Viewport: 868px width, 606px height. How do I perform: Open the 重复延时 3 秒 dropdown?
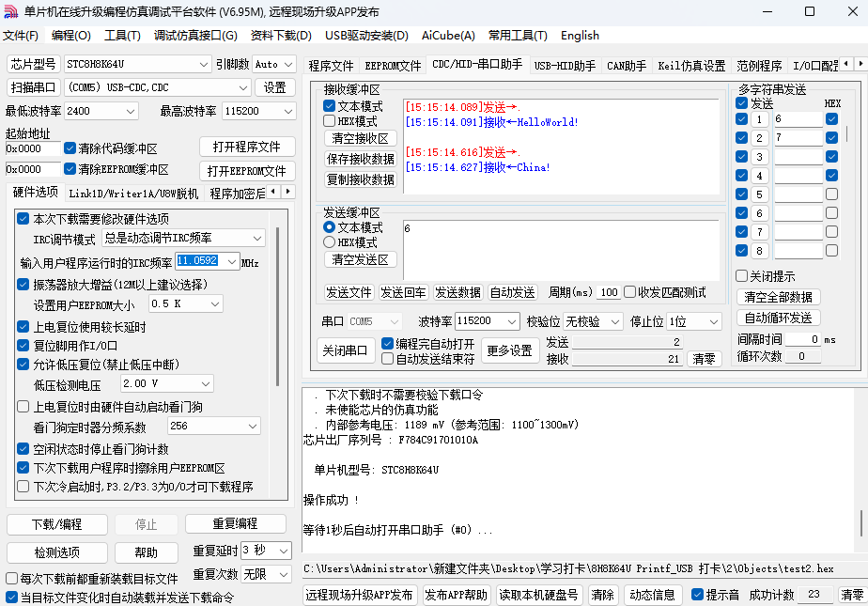284,551
